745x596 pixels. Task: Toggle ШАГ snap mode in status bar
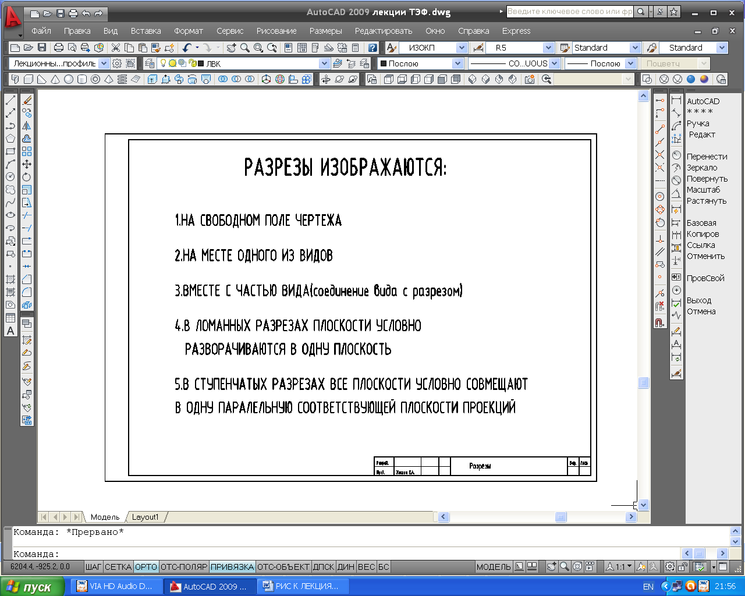tap(94, 567)
